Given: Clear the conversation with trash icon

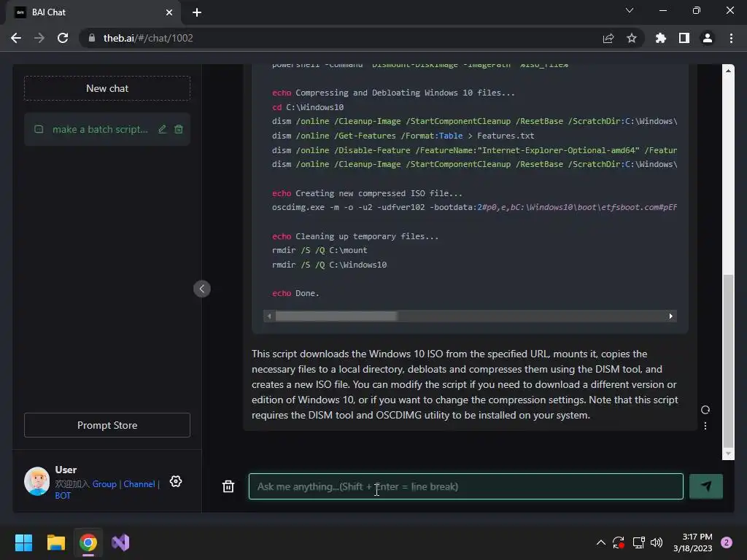Looking at the screenshot, I should click(x=228, y=486).
